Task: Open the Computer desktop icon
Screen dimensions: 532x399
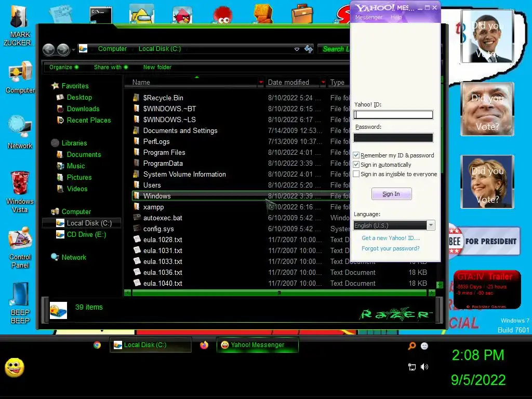Action: [20, 77]
